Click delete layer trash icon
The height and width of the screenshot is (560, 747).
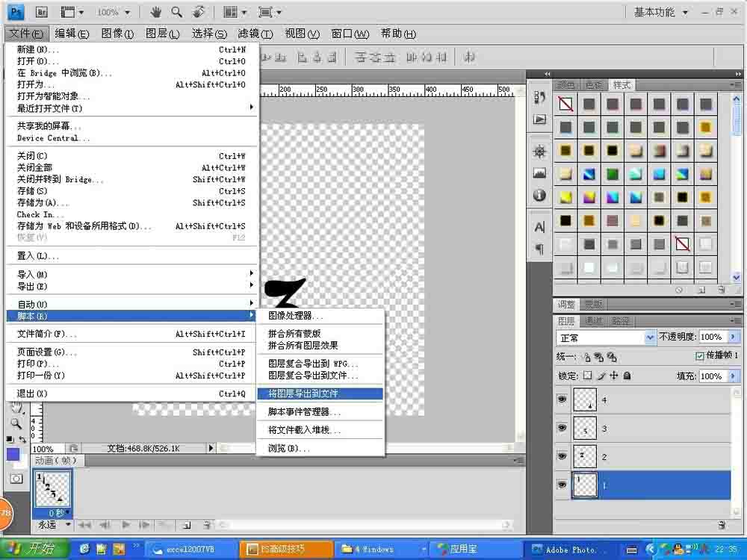click(722, 525)
